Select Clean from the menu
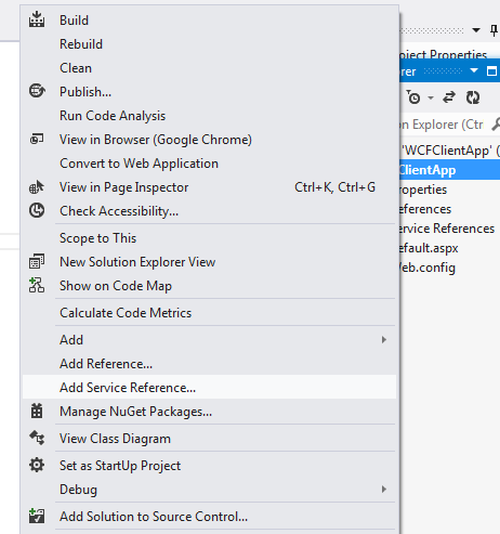 tap(209, 68)
